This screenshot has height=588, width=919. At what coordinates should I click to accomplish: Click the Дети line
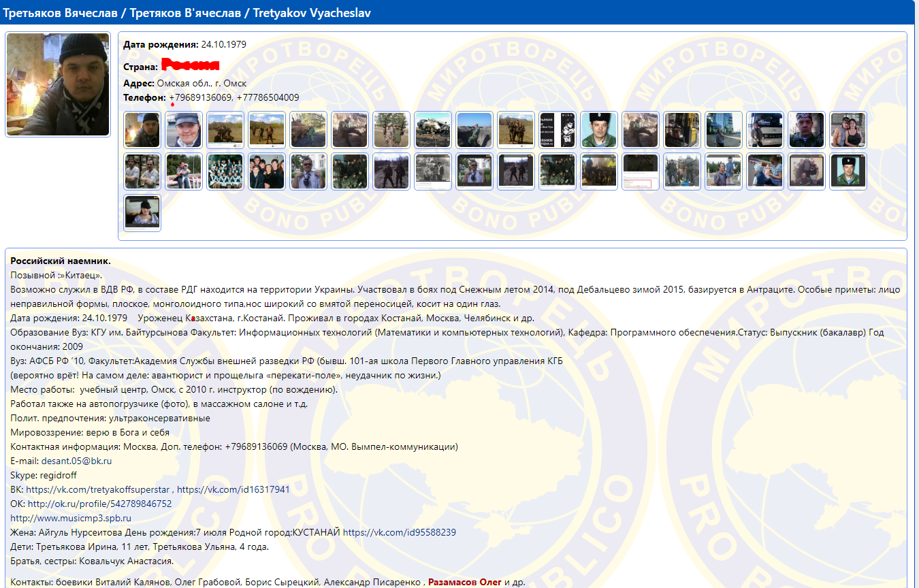pyautogui.click(x=140, y=546)
